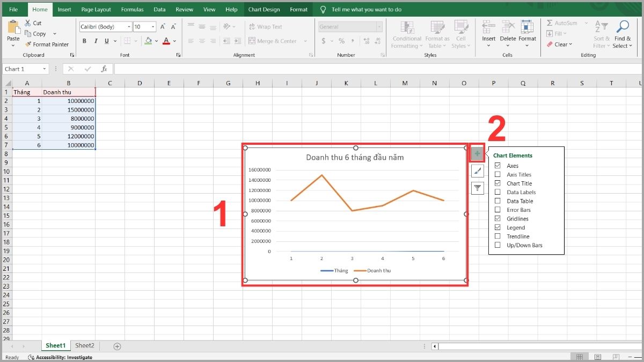This screenshot has width=644, height=362.
Task: Click the AutoSum sigma icon
Action: [x=550, y=23]
